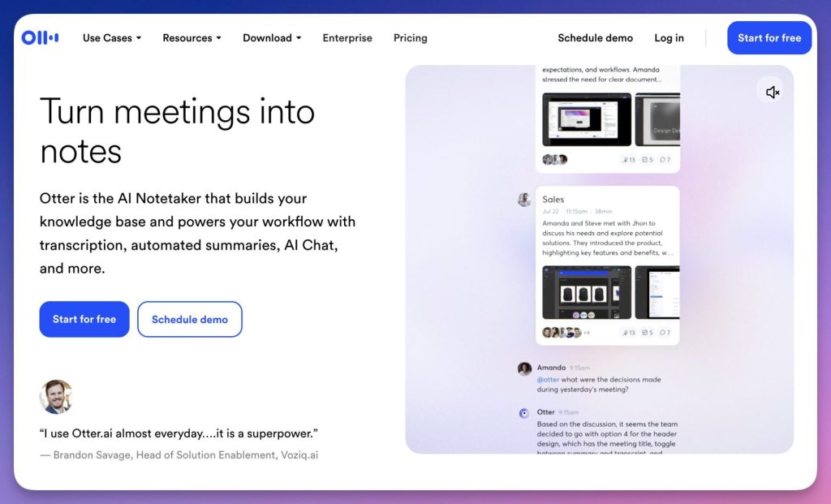The width and height of the screenshot is (831, 504).
Task: Click Schedule demo in the top navigation
Action: point(595,38)
